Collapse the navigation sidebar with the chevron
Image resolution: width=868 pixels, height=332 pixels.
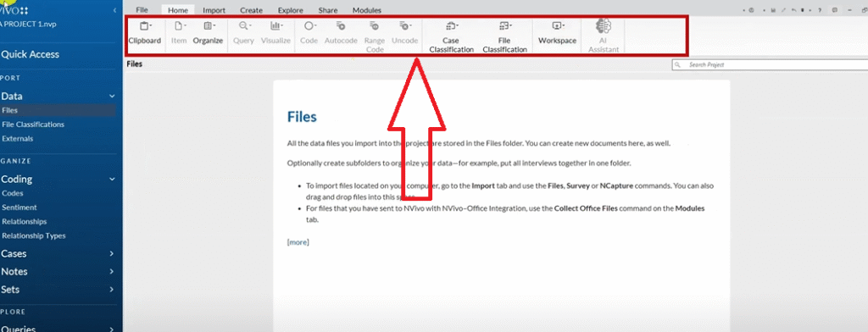click(114, 10)
